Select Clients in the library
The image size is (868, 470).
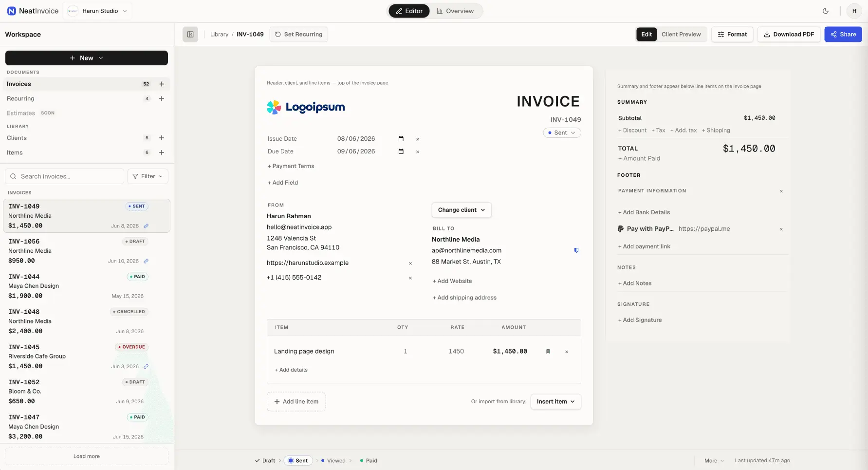coord(87,138)
